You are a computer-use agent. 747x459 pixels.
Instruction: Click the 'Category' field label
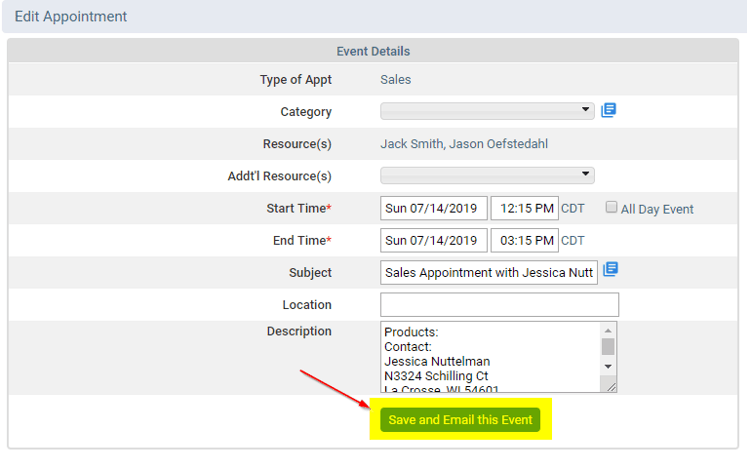306,112
